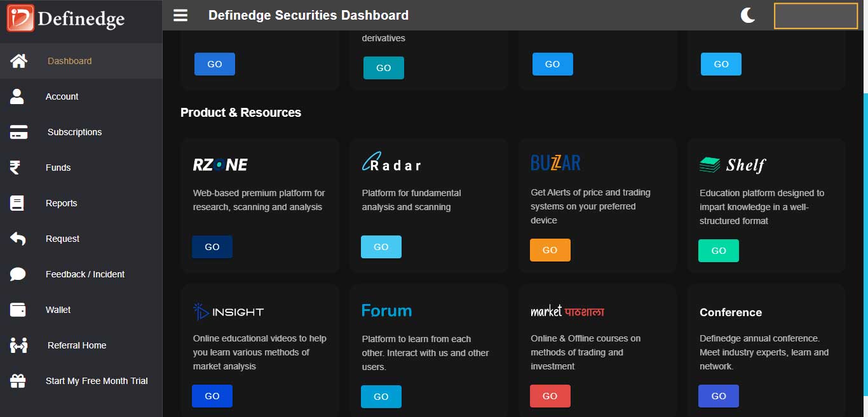Click the BUZZAR logo
Image resolution: width=868 pixels, height=417 pixels.
coord(555,163)
